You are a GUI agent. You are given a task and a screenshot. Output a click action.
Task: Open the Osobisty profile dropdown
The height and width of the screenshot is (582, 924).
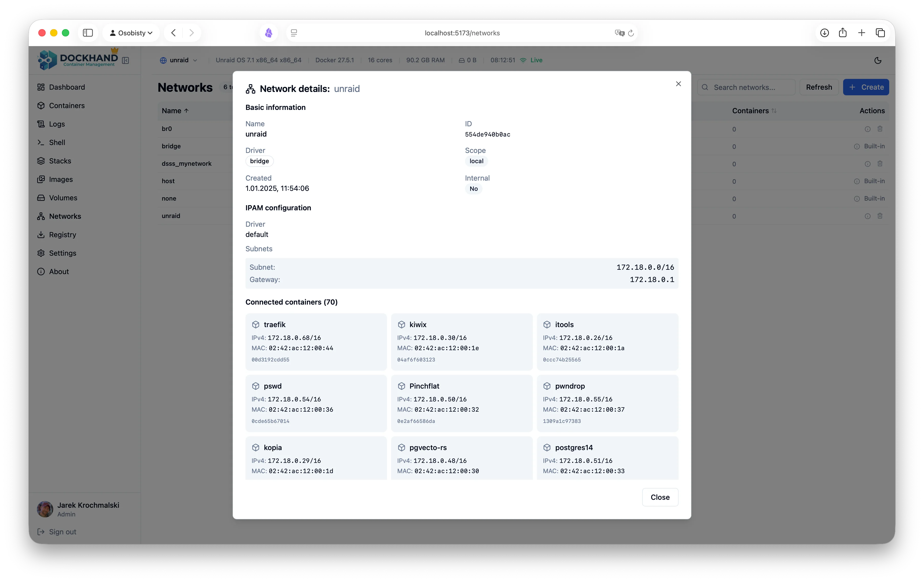[x=131, y=33]
